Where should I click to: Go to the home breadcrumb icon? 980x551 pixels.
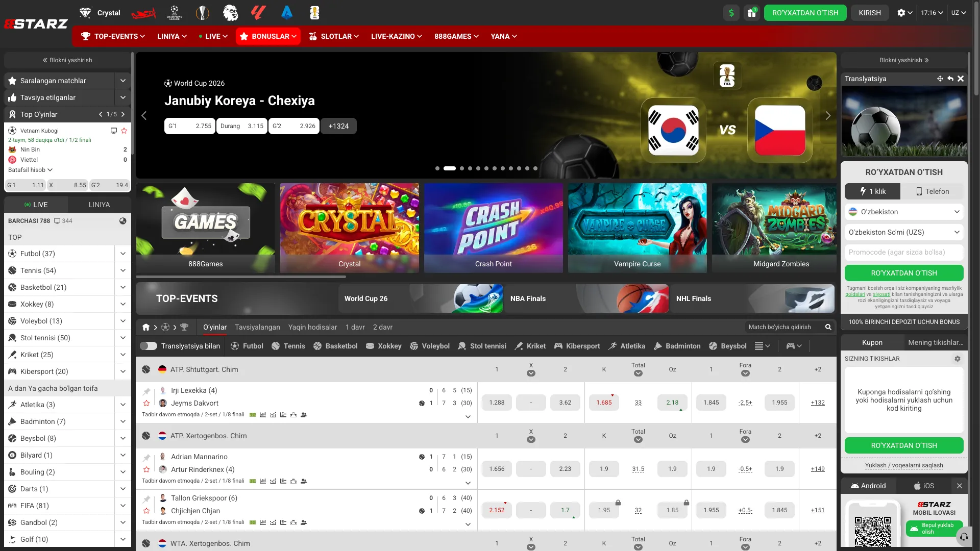tap(146, 327)
